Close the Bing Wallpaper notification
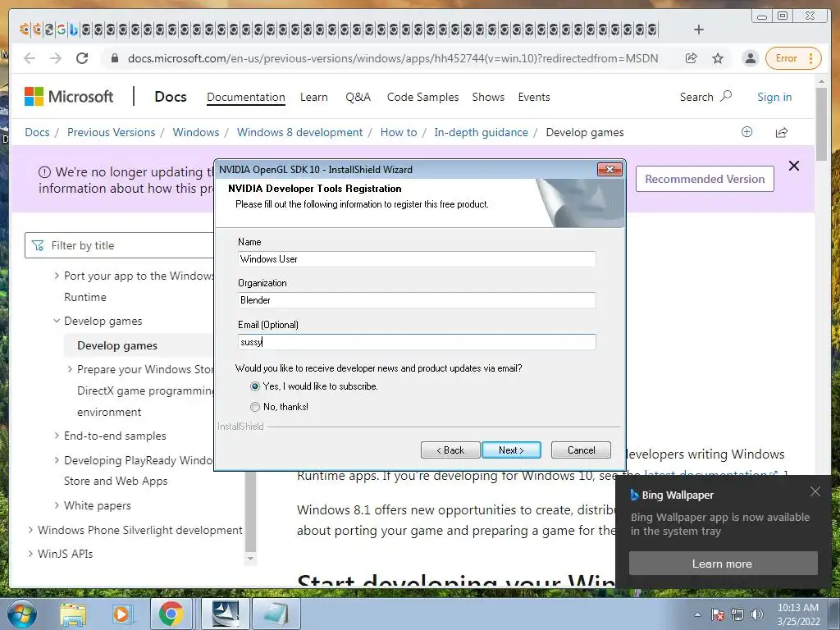The height and width of the screenshot is (630, 840). click(815, 491)
